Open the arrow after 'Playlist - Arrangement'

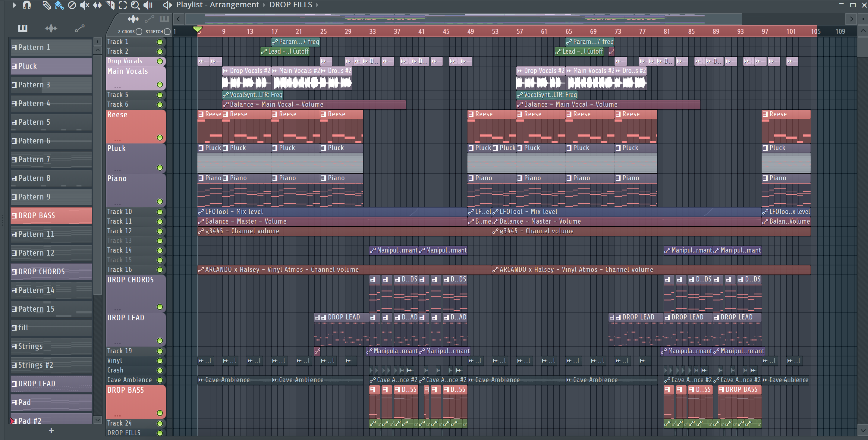[x=264, y=5]
